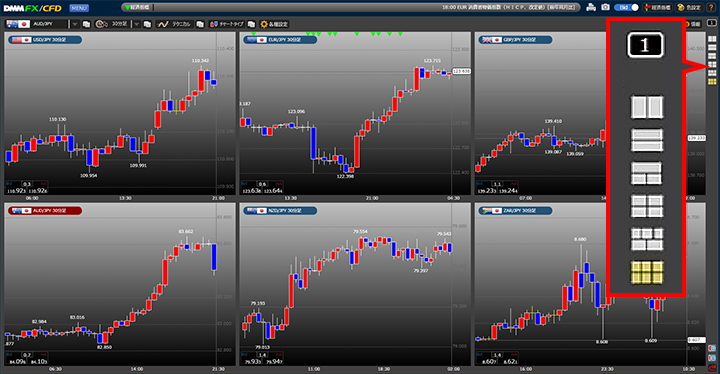Select the four-chart grid layout icon

tap(647, 206)
